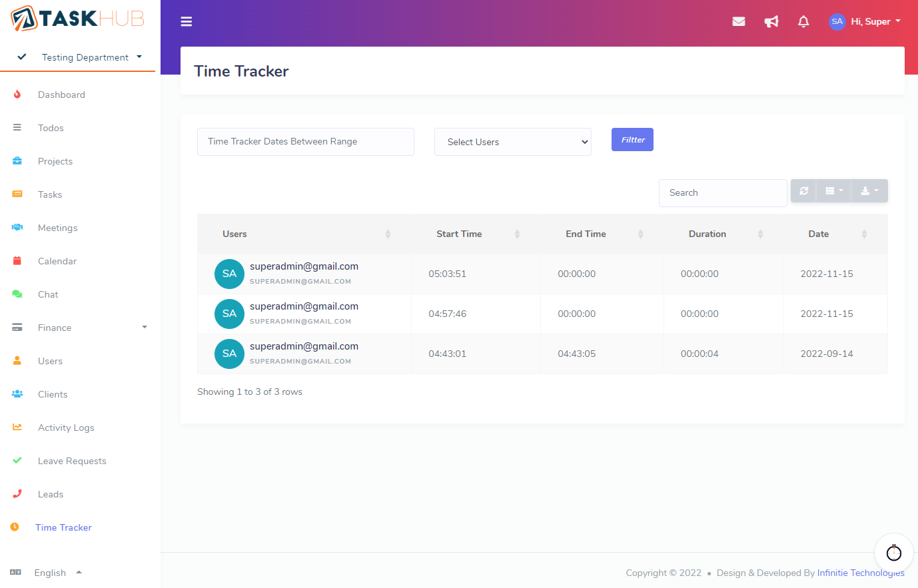
Task: Click the hamburger sidebar toggle icon
Action: 187,22
